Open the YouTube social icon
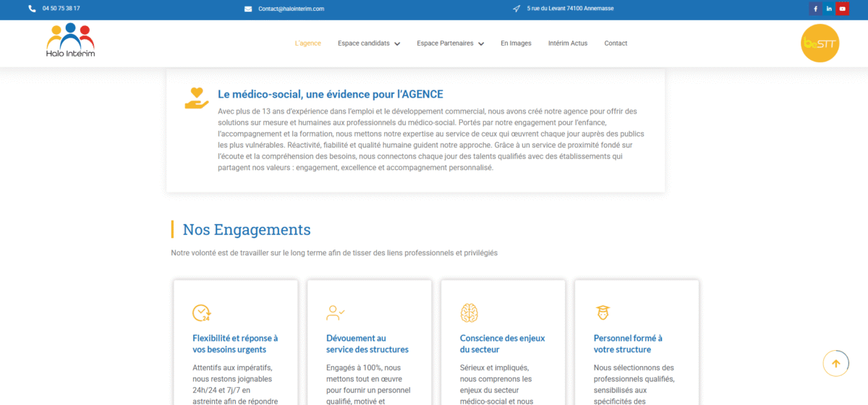This screenshot has height=405, width=868. (843, 9)
